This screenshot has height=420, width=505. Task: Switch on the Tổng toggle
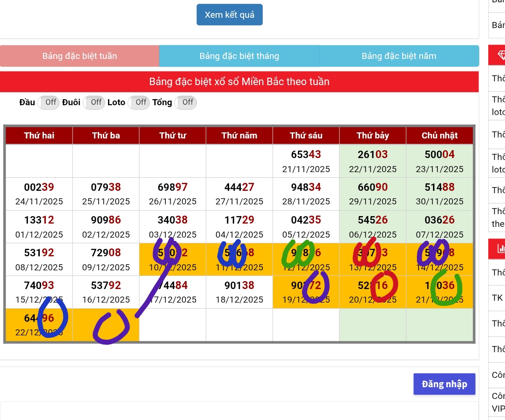click(x=185, y=102)
